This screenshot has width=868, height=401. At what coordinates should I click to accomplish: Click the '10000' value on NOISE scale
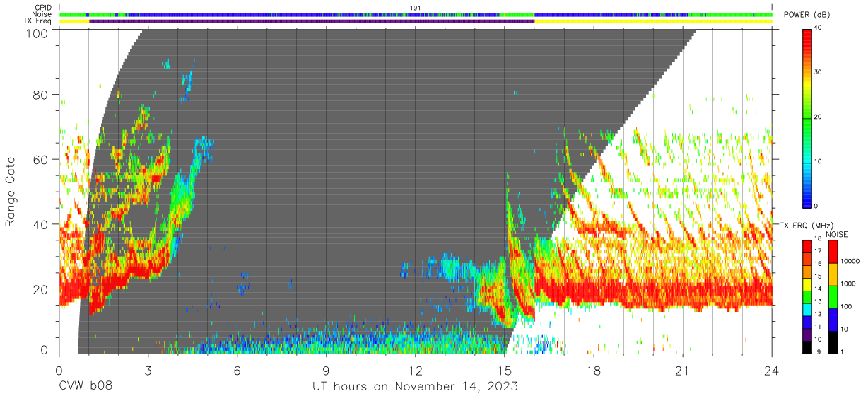click(x=851, y=261)
